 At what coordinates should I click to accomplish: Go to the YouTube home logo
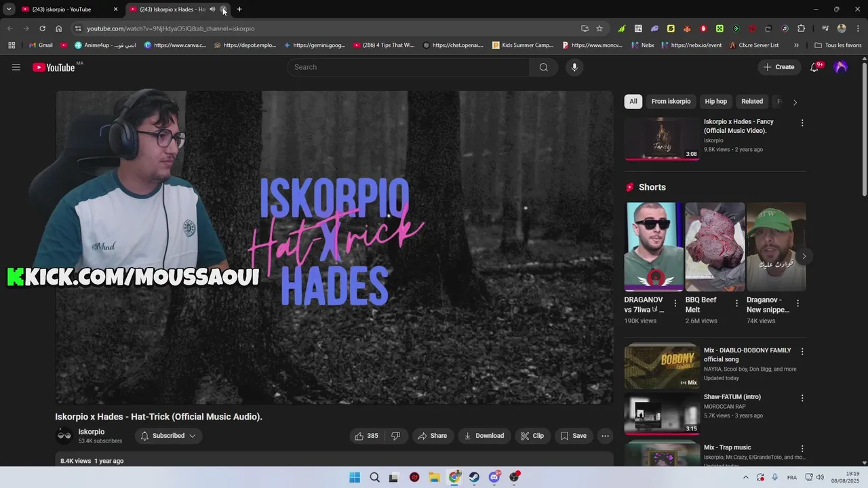tap(54, 67)
